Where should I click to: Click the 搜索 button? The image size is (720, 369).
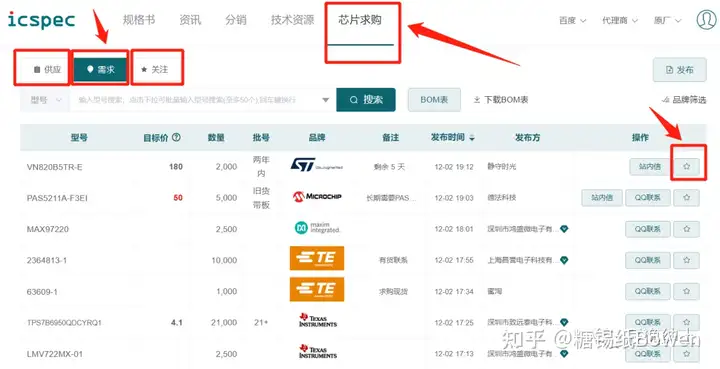coord(366,100)
